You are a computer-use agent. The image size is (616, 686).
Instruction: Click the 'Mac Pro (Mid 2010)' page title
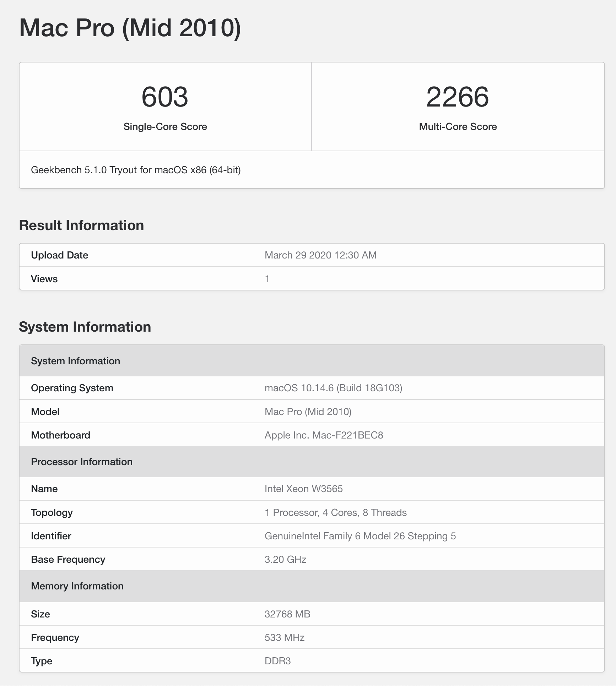click(x=130, y=28)
